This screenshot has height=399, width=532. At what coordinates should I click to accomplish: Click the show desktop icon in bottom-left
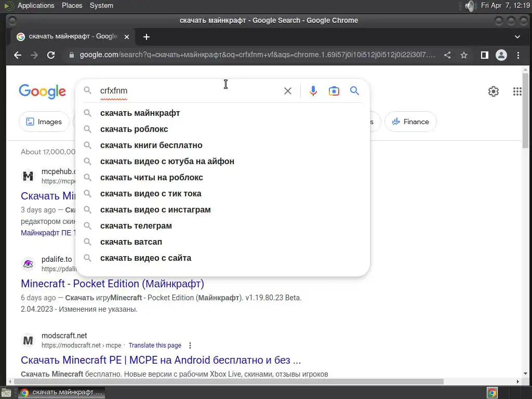tap(6, 393)
